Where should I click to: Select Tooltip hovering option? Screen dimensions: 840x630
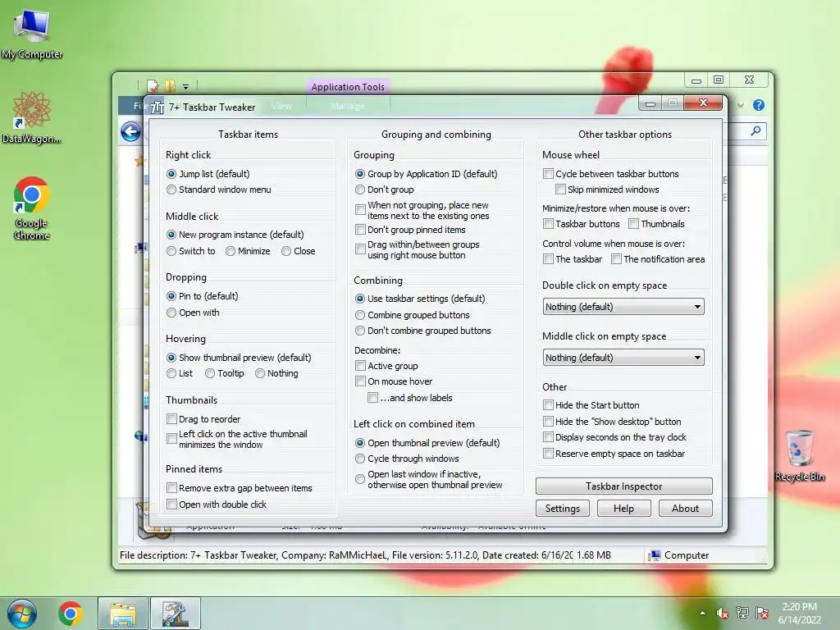(x=225, y=373)
